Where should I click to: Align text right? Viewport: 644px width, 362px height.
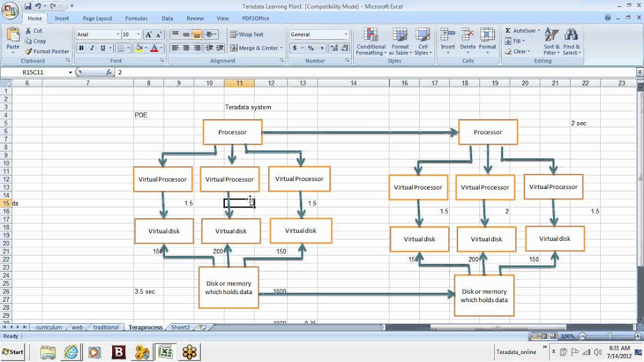point(197,48)
